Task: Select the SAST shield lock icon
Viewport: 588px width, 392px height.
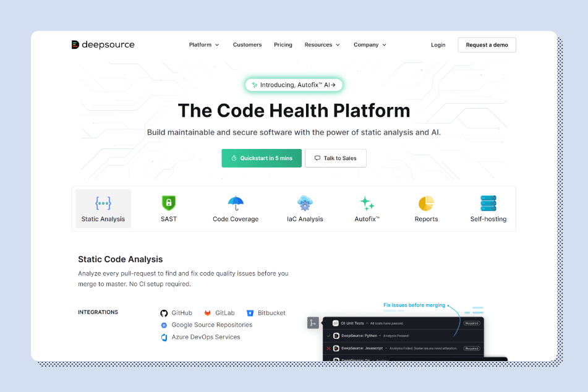Action: click(x=169, y=203)
